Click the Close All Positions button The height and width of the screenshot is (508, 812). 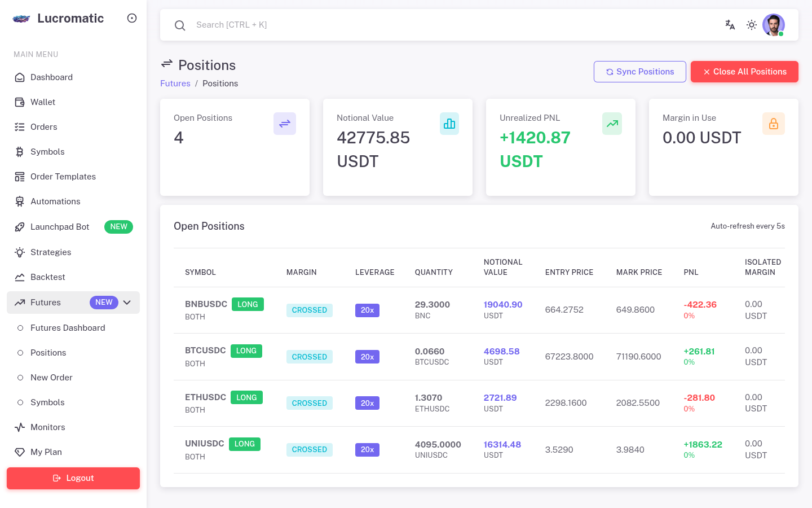coord(744,72)
